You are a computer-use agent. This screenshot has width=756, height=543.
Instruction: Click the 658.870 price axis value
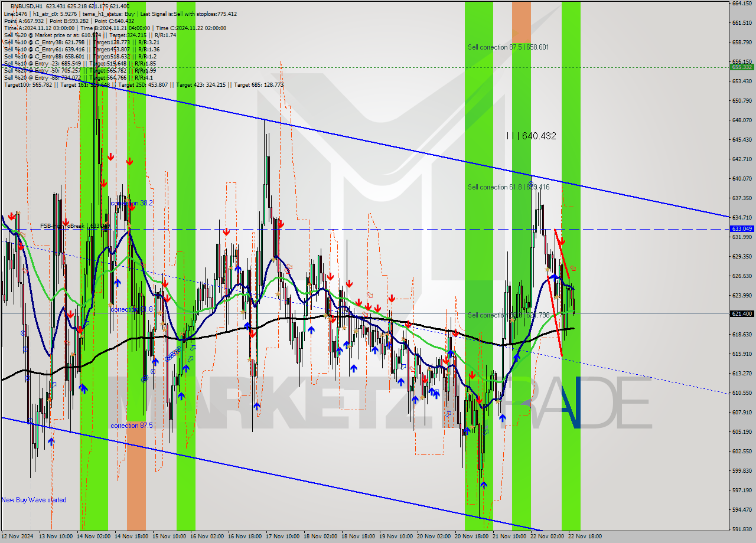coord(742,42)
